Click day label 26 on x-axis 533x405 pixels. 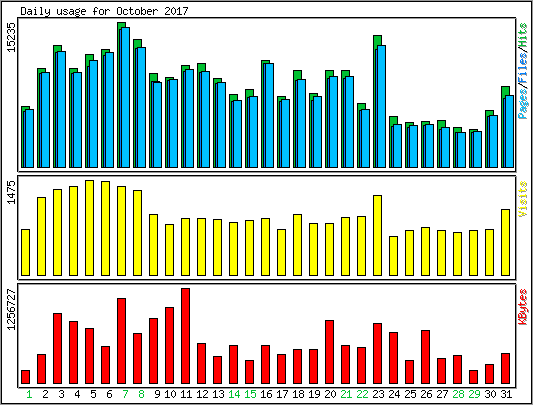(426, 394)
